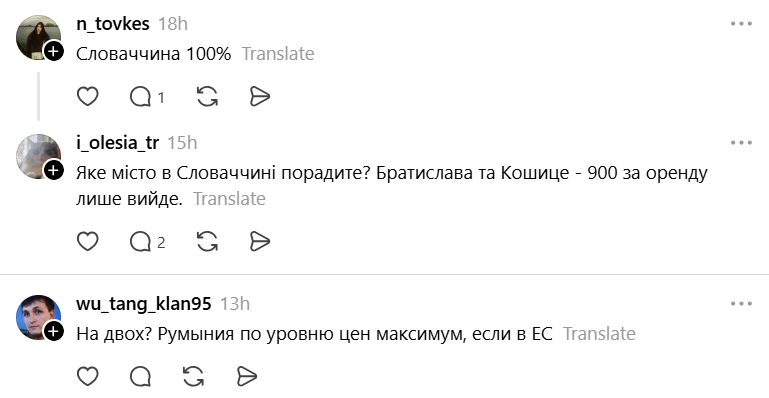The height and width of the screenshot is (398, 769).
Task: Reply to wu_tang_klan95's comment
Action: 140,376
